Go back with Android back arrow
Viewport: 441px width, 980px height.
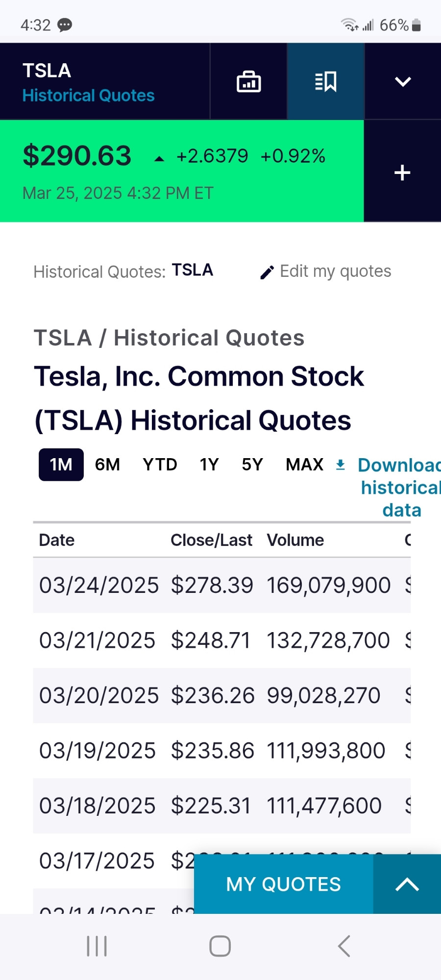pos(344,946)
